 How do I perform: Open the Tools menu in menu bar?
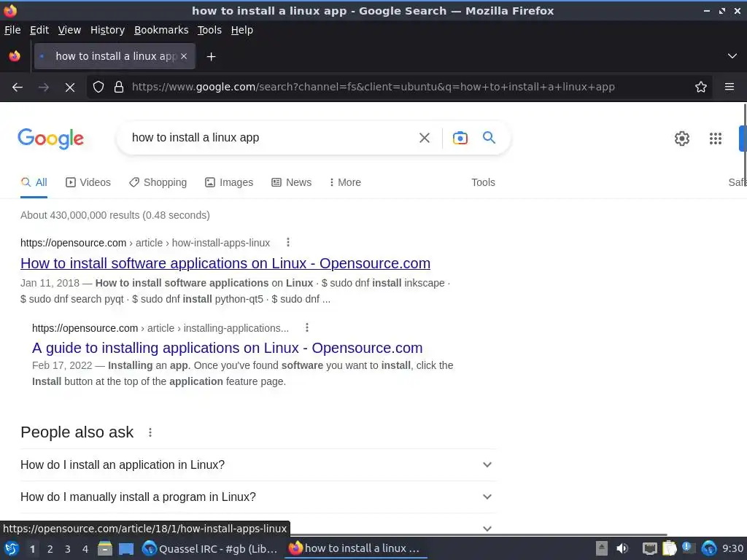tap(209, 30)
